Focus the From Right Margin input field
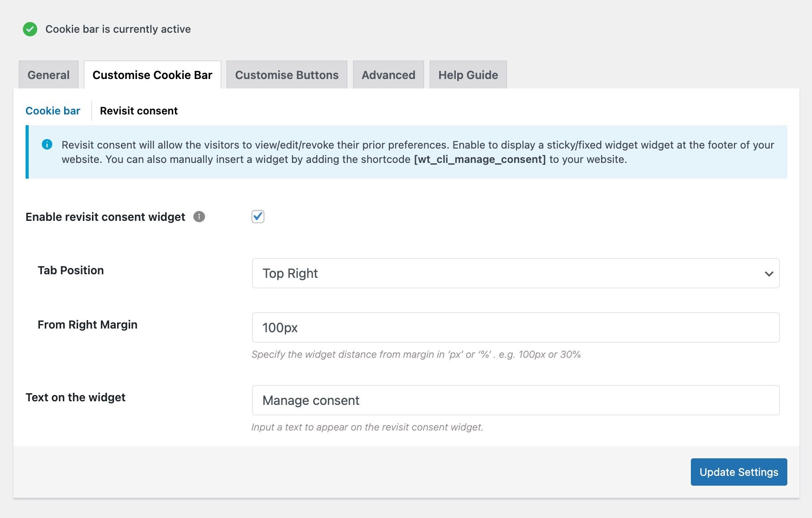Viewport: 812px width, 518px height. point(515,328)
